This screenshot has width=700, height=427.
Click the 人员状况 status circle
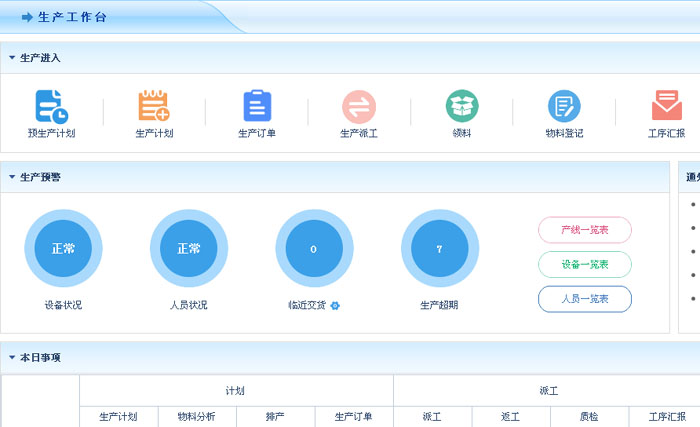pyautogui.click(x=189, y=248)
